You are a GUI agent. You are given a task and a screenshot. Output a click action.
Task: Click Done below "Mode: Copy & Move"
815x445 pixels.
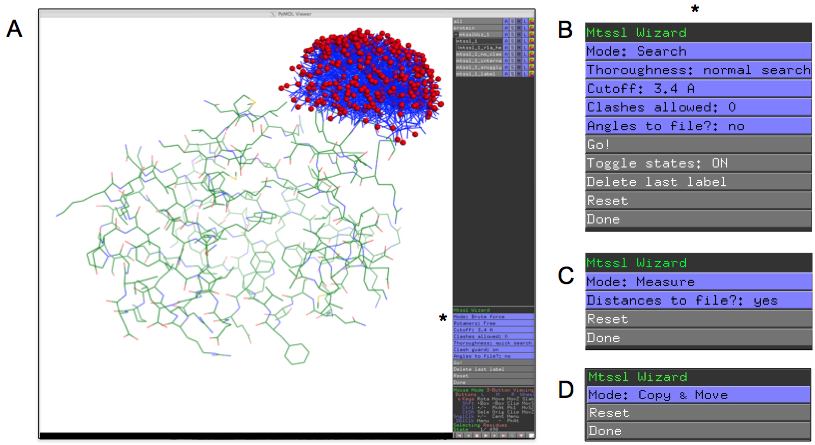pos(697,431)
